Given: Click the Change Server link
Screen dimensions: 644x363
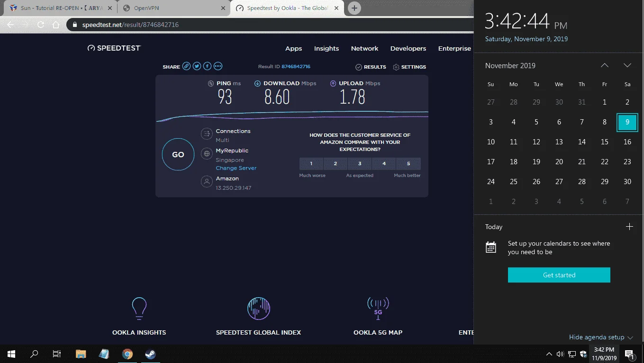Looking at the screenshot, I should (236, 168).
